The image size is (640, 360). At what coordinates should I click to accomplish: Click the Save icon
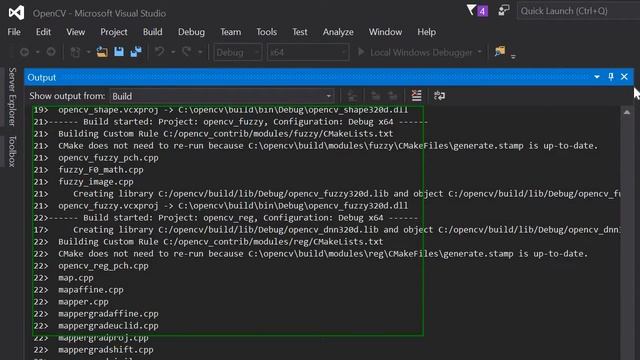click(x=119, y=52)
